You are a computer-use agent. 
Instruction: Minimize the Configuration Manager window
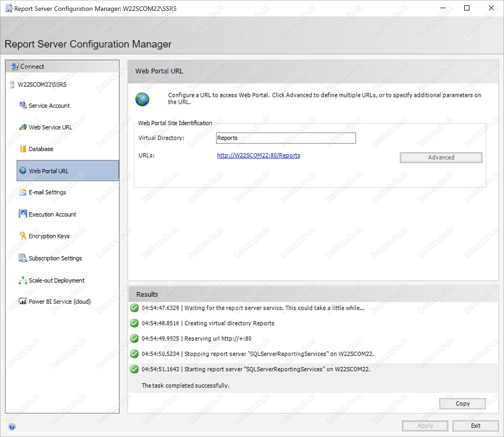point(443,8)
